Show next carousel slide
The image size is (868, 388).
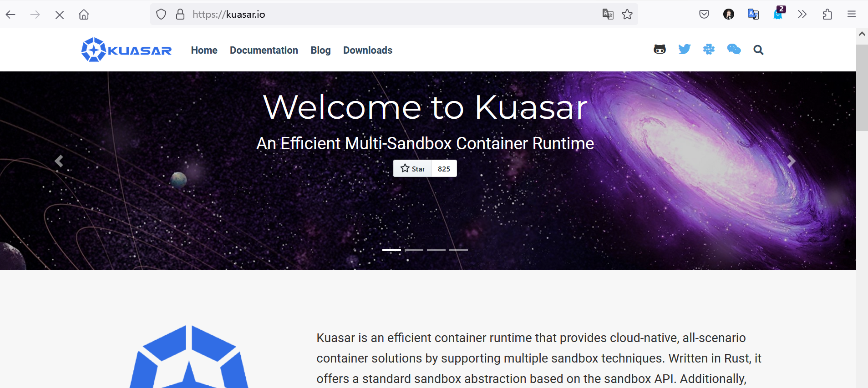point(792,161)
